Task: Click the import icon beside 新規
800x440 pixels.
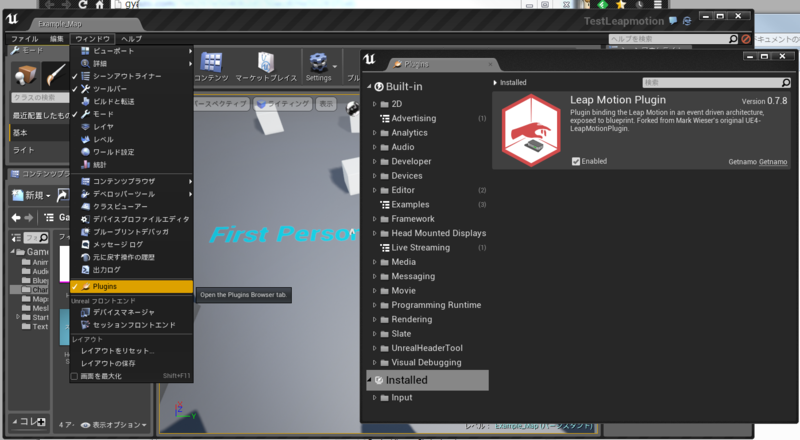Action: [x=63, y=195]
